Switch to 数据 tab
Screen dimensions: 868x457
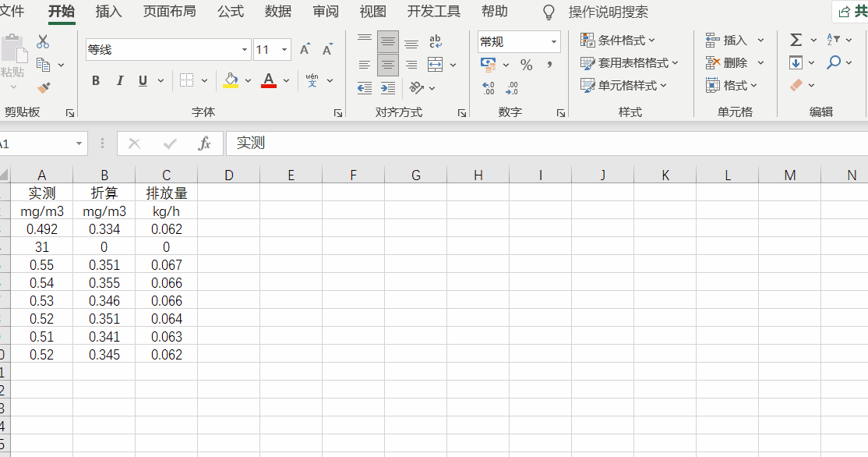(x=278, y=12)
